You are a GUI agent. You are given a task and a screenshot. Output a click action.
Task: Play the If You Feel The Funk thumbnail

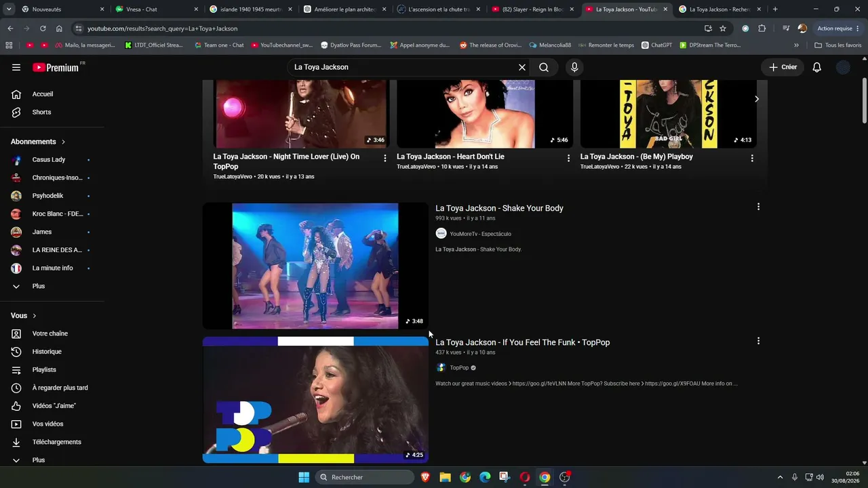click(x=315, y=400)
